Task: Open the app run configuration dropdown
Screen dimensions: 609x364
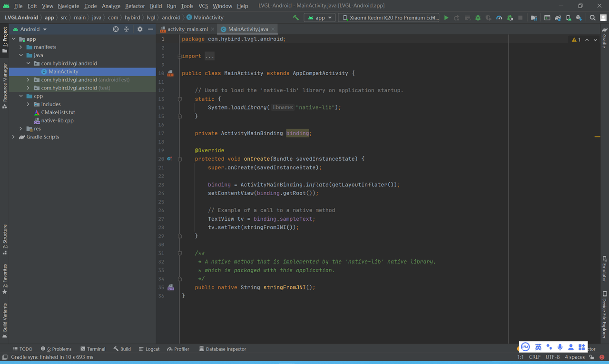Action: (x=320, y=18)
